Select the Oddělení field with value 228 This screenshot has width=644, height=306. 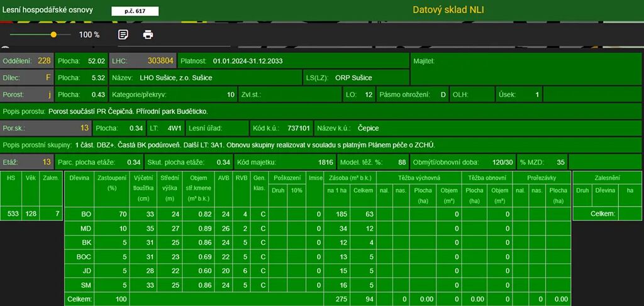coord(27,61)
